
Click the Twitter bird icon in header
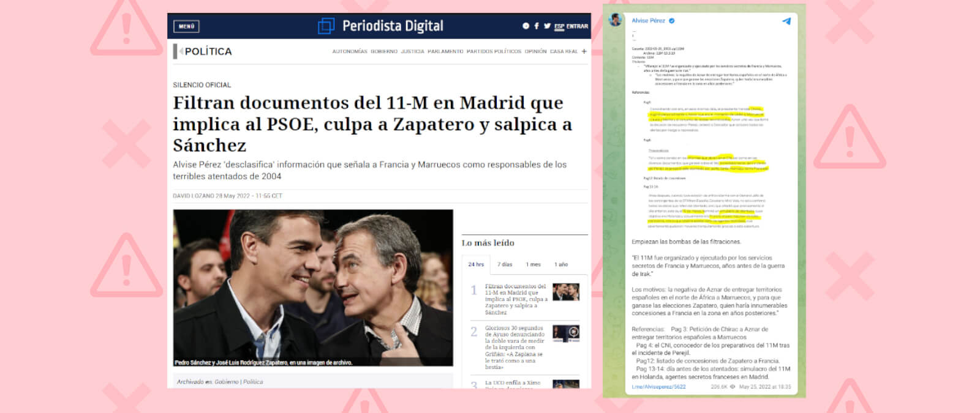[x=547, y=26]
